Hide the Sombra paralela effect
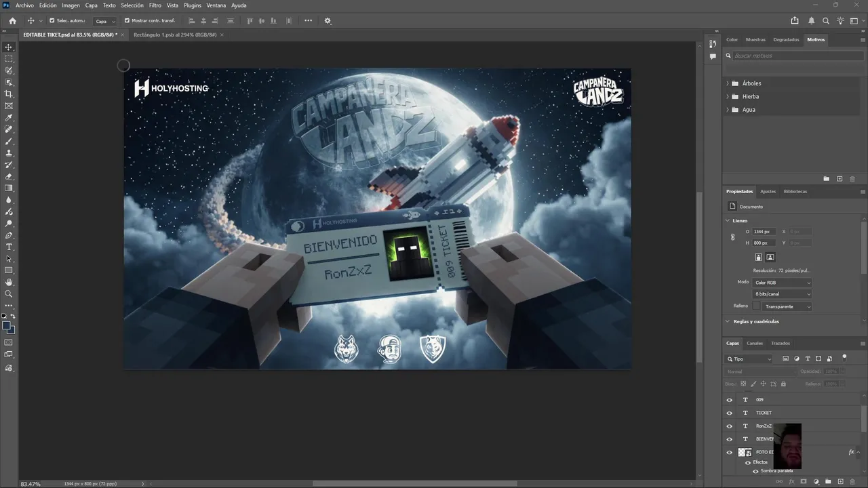The height and width of the screenshot is (488, 868). (x=755, y=471)
